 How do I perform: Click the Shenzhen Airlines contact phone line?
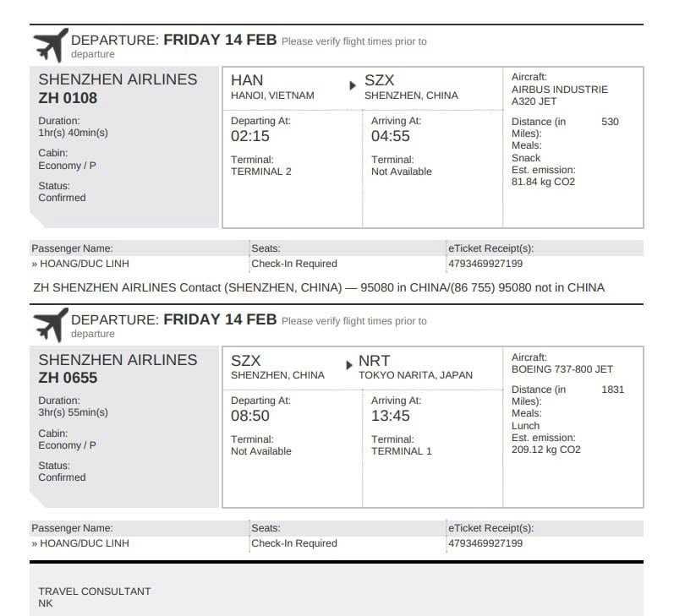tap(319, 287)
